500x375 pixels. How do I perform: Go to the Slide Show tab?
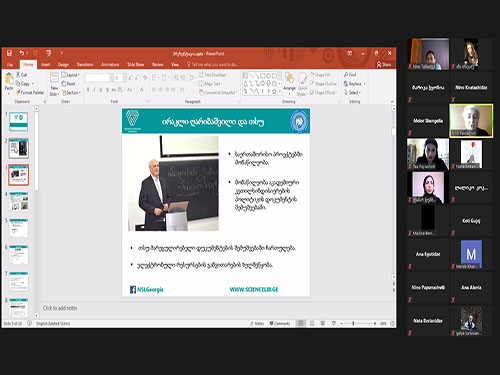[x=136, y=65]
